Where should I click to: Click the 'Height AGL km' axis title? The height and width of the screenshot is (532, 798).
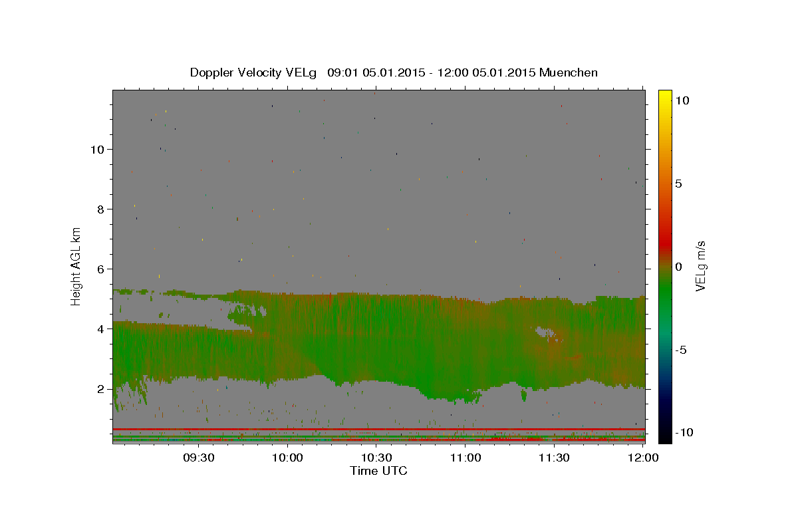click(76, 267)
